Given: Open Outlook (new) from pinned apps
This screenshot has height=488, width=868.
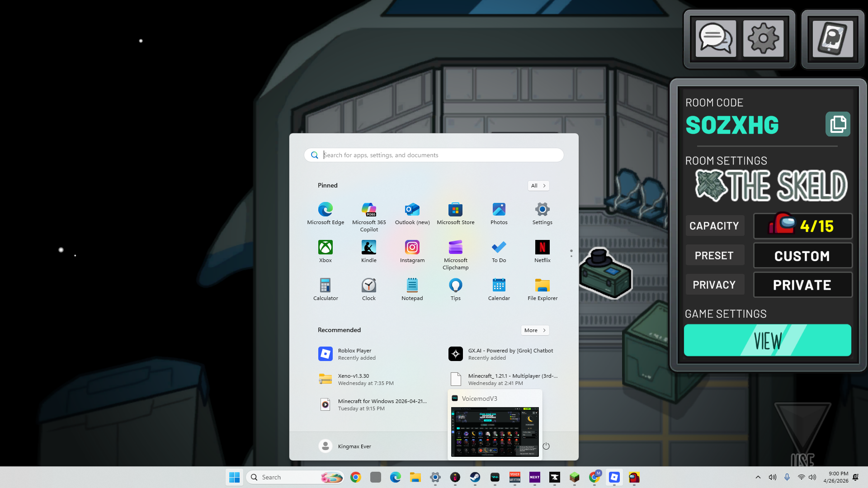Looking at the screenshot, I should pyautogui.click(x=412, y=214).
